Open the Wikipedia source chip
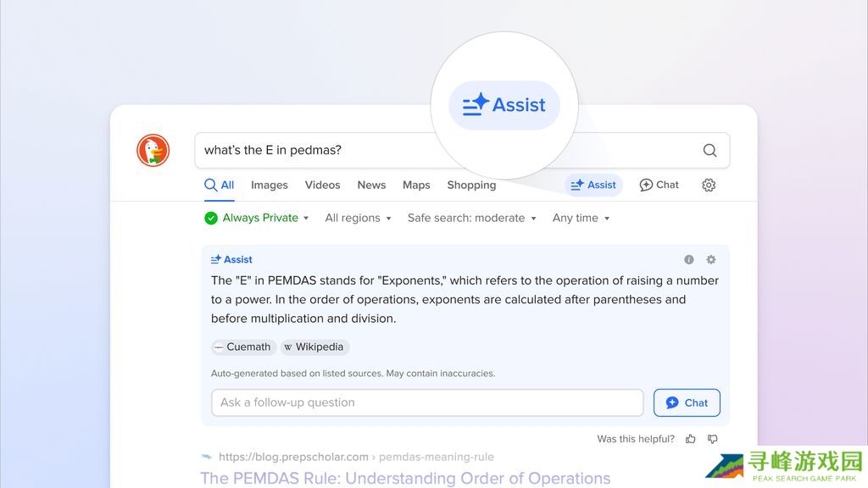868x488 pixels. click(314, 347)
